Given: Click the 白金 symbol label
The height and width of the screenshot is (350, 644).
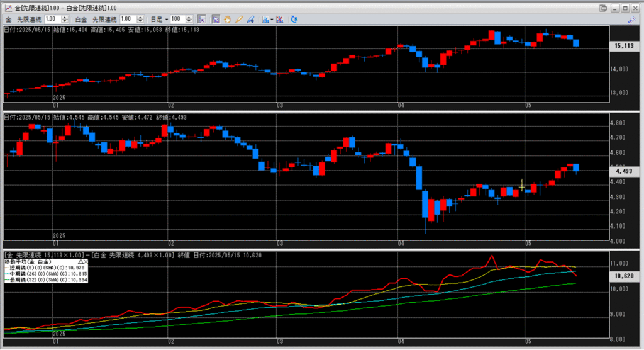Looking at the screenshot, I should click(81, 20).
